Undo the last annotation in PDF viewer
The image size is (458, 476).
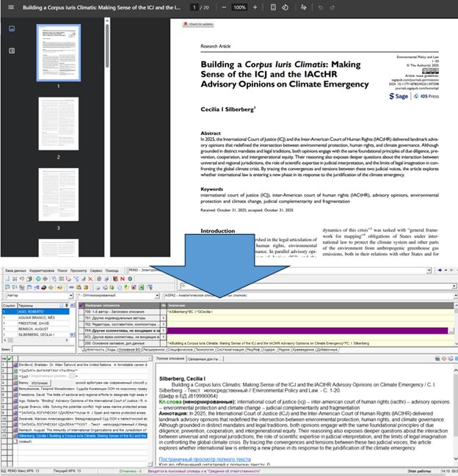tap(321, 7)
